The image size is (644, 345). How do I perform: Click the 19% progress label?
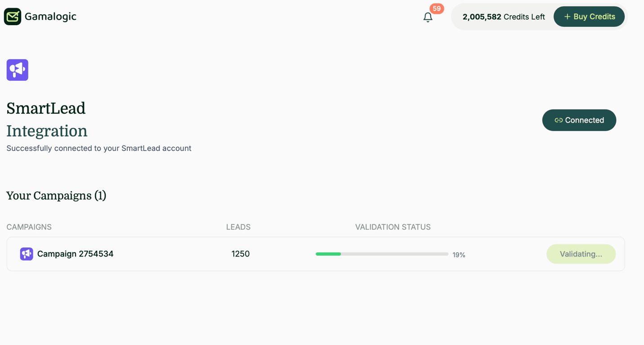(459, 255)
